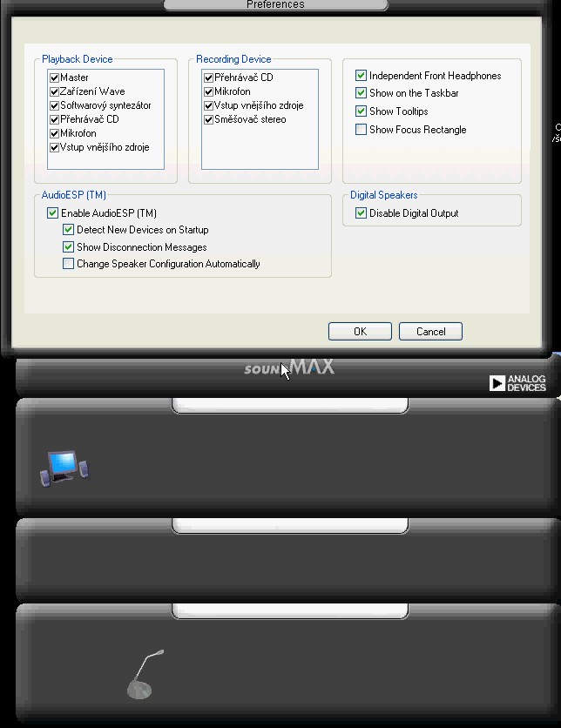Turn off Show Tooltips
This screenshot has width=561, height=728.
click(x=361, y=111)
